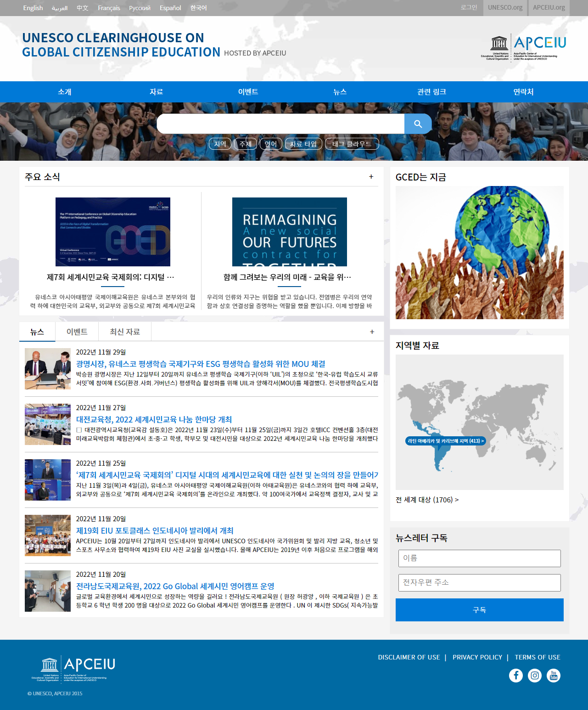This screenshot has height=710, width=588.
Task: Open the Reimagining Our Futures thumbnail
Action: coord(290,232)
